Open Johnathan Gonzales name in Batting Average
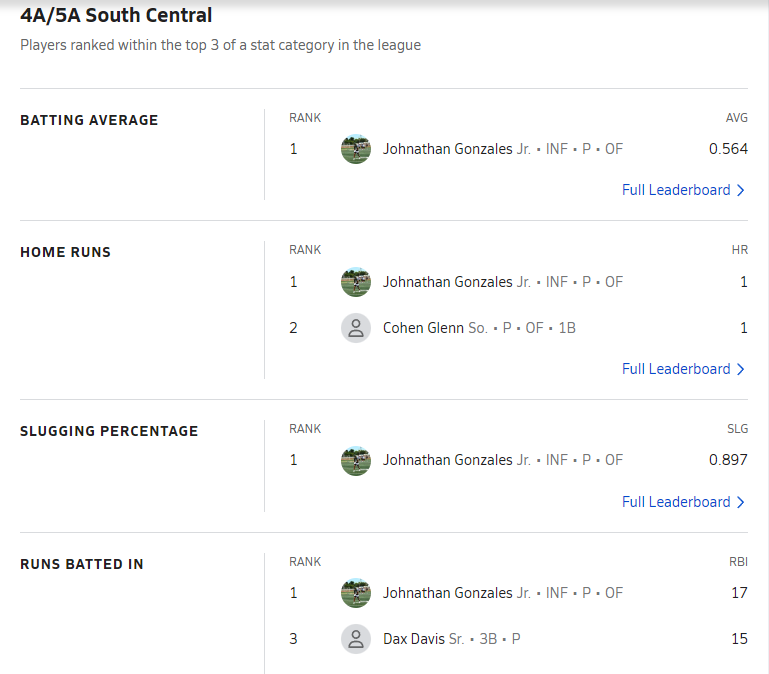Screen dimensions: 769x674 click(447, 149)
